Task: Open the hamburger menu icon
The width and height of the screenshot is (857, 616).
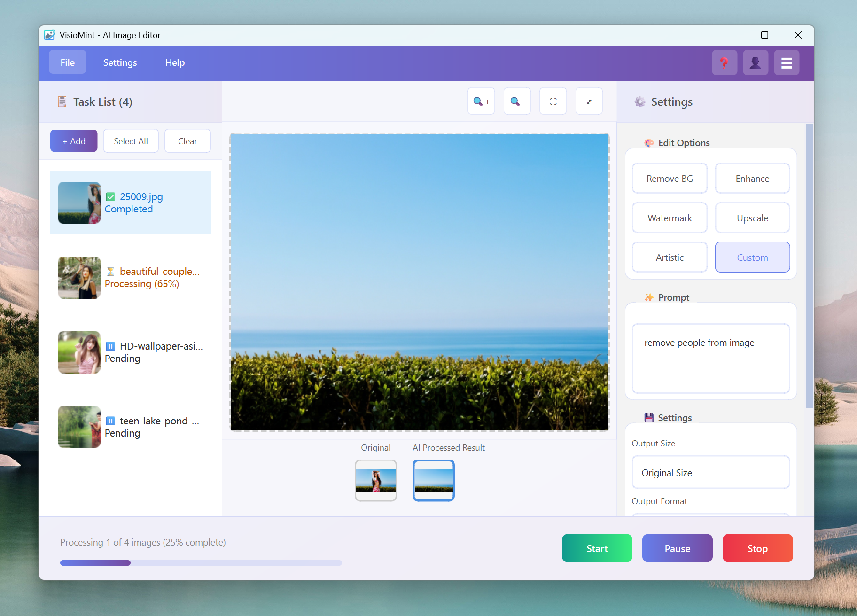Action: tap(787, 62)
